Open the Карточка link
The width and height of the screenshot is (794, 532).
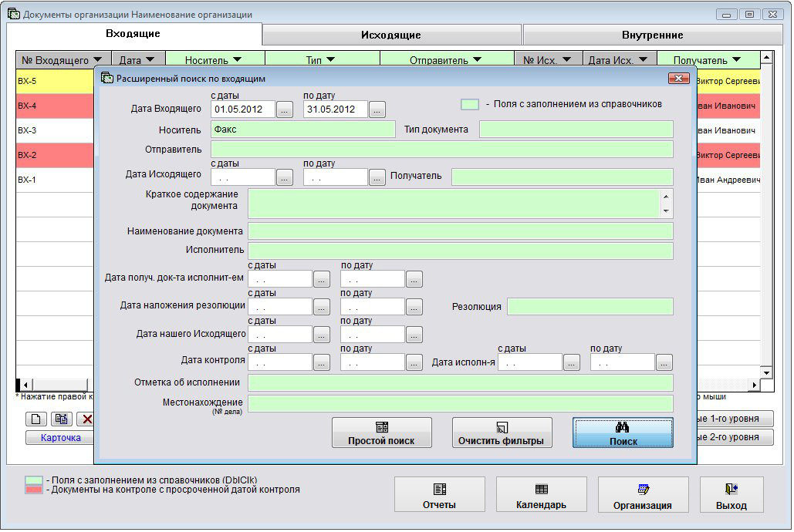point(60,438)
